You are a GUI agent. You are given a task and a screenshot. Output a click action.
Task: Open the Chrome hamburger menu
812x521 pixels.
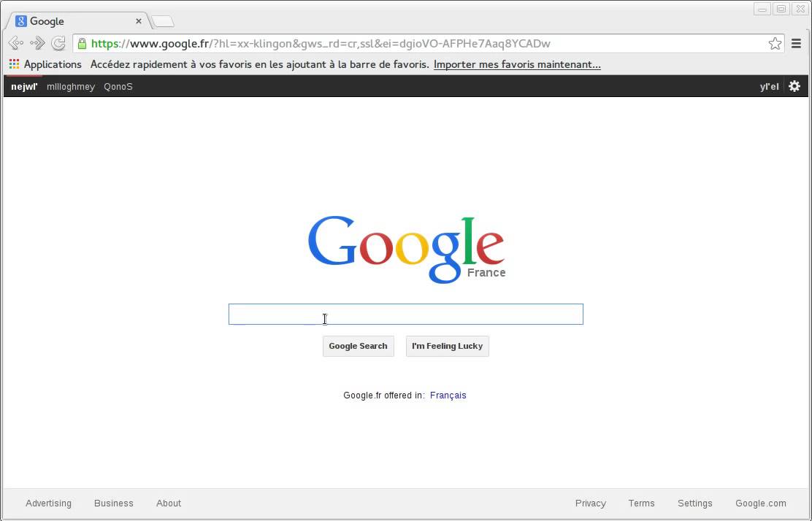(x=797, y=44)
